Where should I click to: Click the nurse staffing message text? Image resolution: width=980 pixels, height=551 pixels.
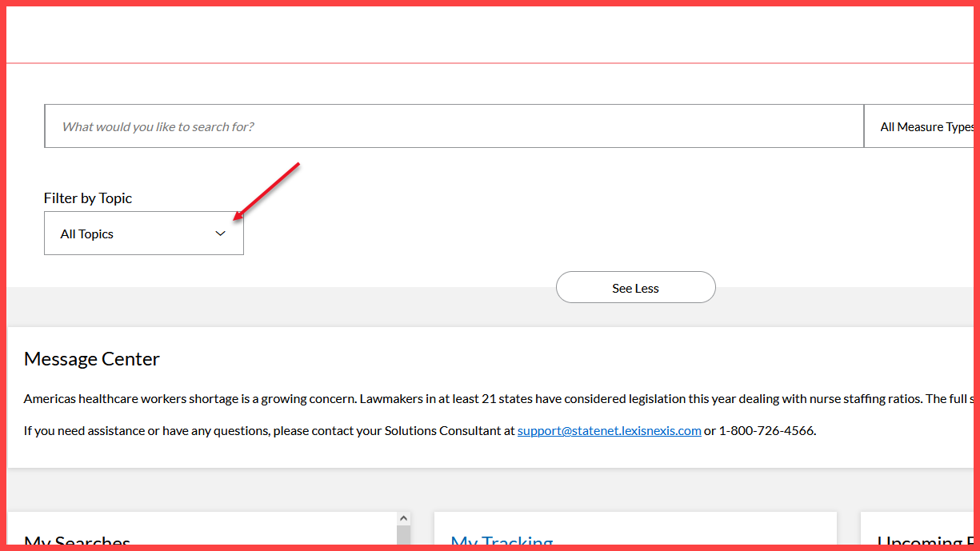click(x=400, y=397)
